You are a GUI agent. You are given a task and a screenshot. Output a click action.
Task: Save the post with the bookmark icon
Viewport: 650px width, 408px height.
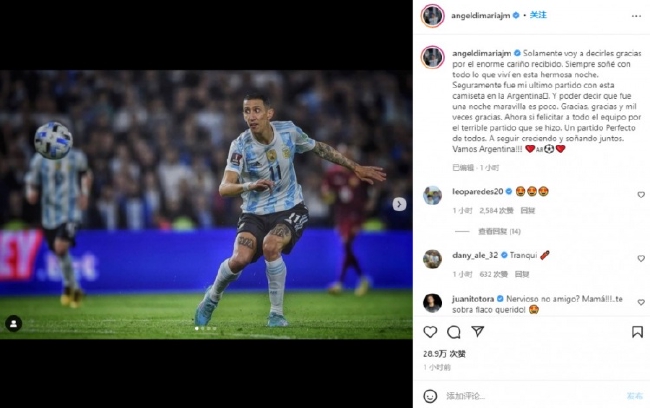pyautogui.click(x=637, y=332)
